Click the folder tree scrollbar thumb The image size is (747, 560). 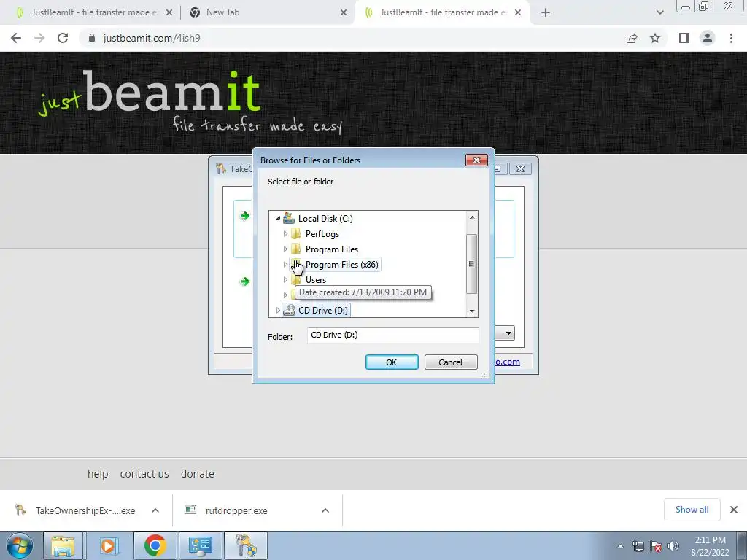[472, 264]
